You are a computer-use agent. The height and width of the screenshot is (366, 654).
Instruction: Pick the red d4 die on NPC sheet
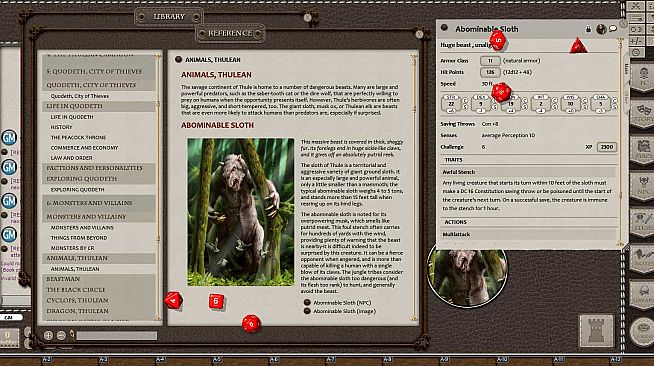pos(578,45)
